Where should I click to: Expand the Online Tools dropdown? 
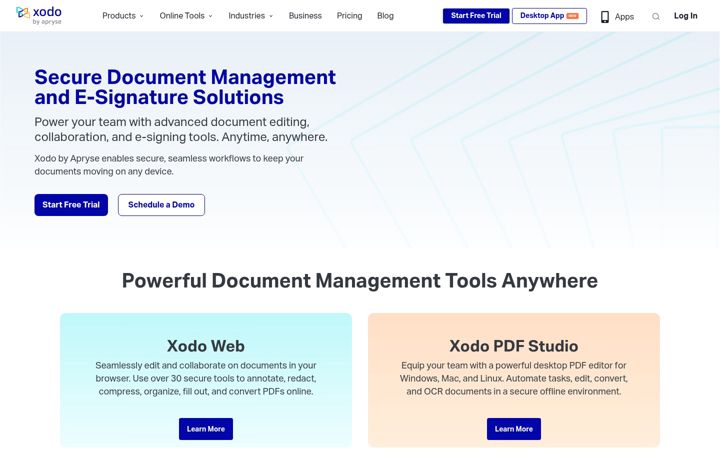(x=186, y=16)
